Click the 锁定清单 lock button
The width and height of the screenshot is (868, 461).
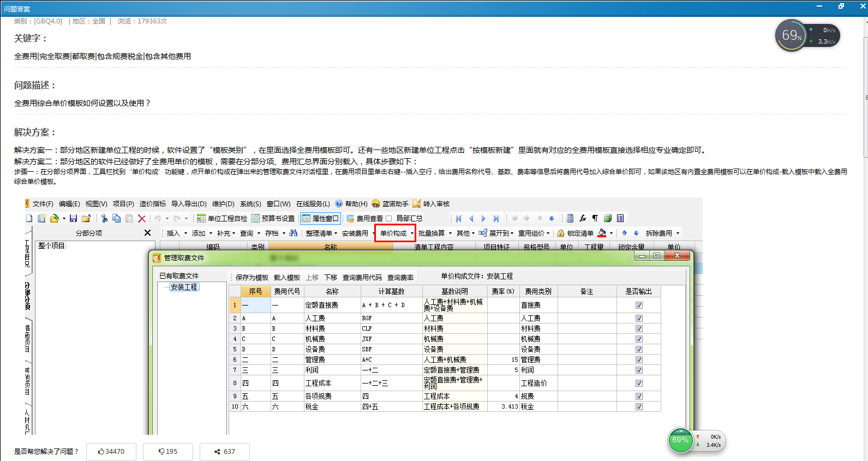(575, 233)
